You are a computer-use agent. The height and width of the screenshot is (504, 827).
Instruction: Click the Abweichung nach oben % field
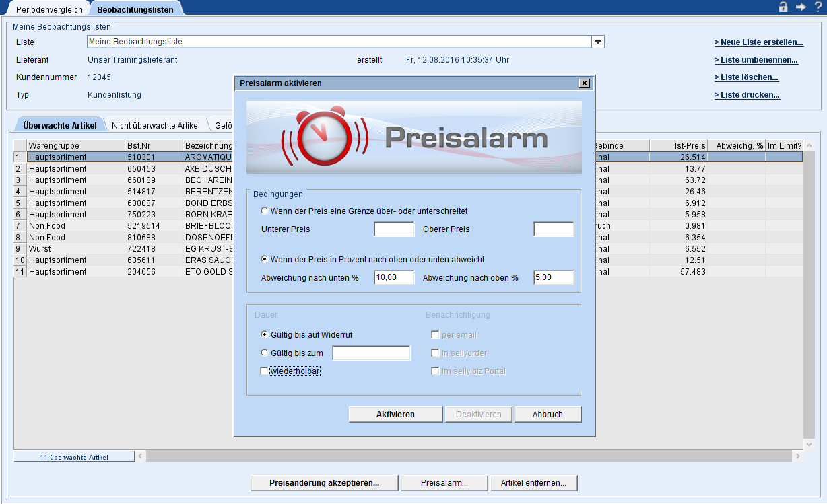click(554, 278)
